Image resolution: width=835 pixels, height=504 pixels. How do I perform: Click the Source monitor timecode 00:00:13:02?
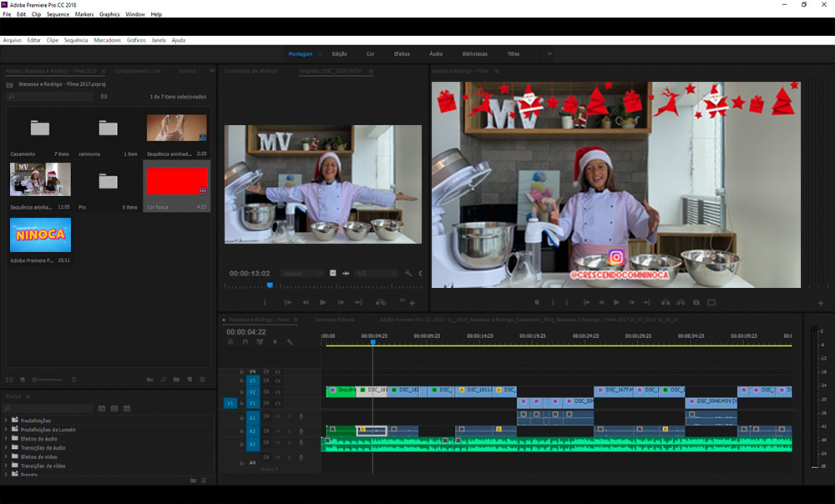pos(249,273)
